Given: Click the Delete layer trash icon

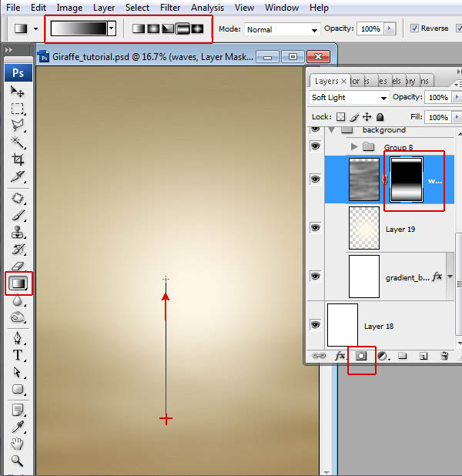Looking at the screenshot, I should coord(444,356).
